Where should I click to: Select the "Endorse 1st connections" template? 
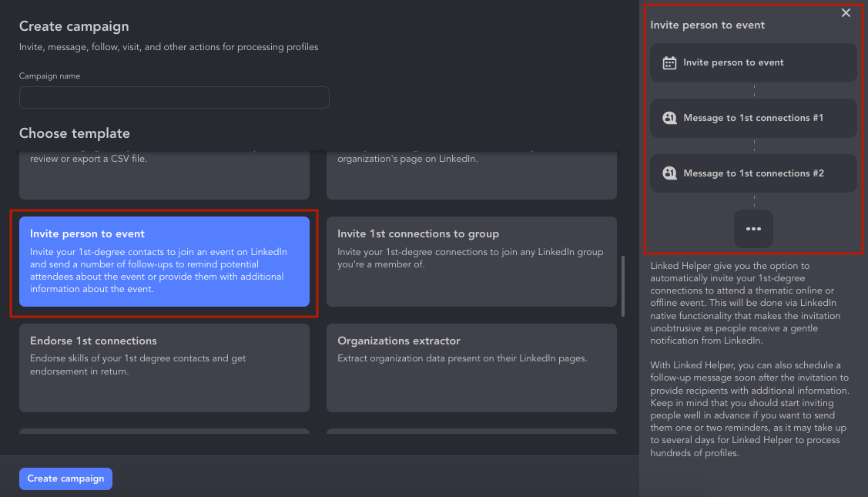[x=164, y=368]
